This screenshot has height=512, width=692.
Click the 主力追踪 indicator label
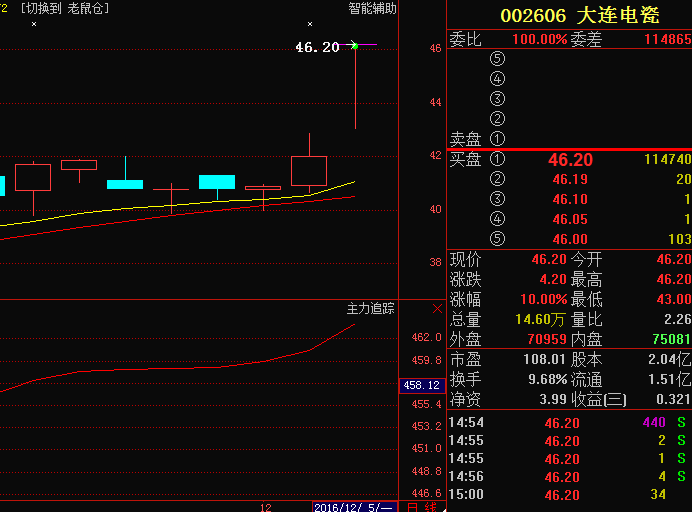370,309
